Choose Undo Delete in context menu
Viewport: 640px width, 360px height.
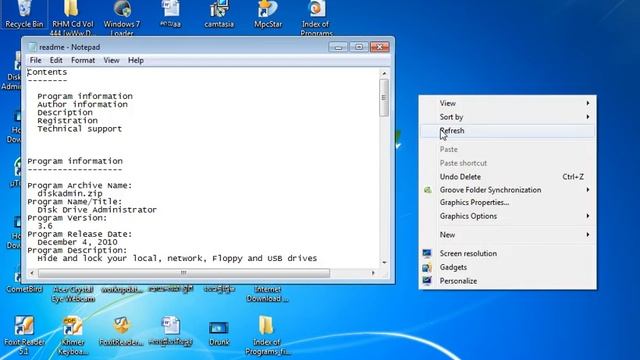coord(507,177)
